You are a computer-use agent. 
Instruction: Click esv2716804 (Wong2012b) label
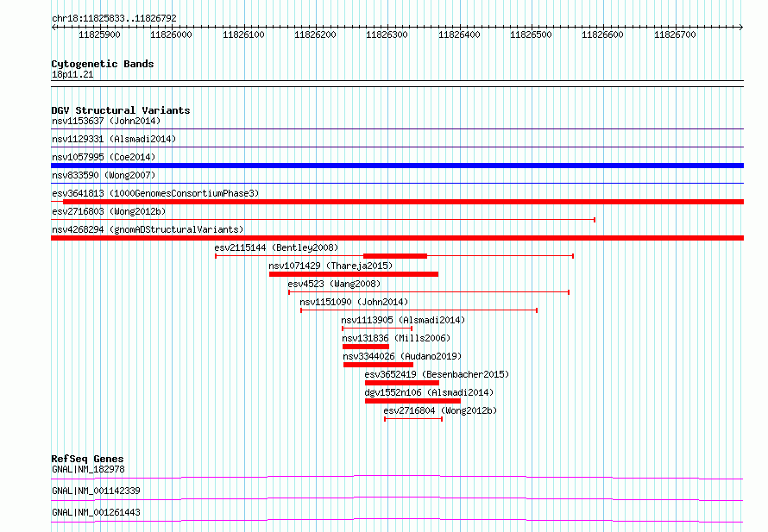click(x=440, y=410)
